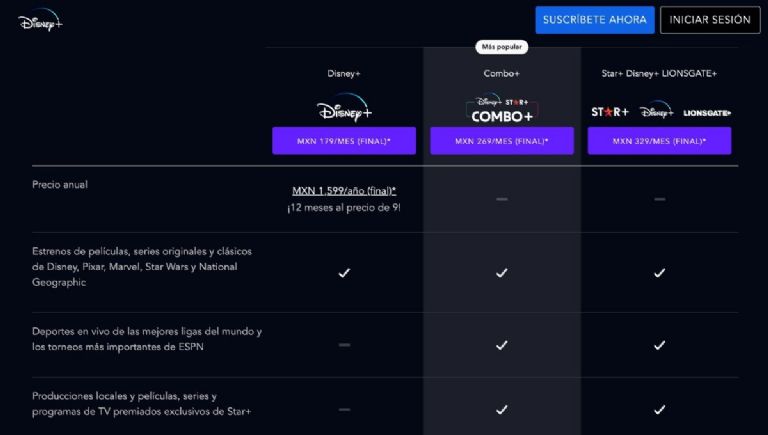The image size is (768, 435).
Task: Click the Combo+ column heading text
Action: (x=502, y=73)
